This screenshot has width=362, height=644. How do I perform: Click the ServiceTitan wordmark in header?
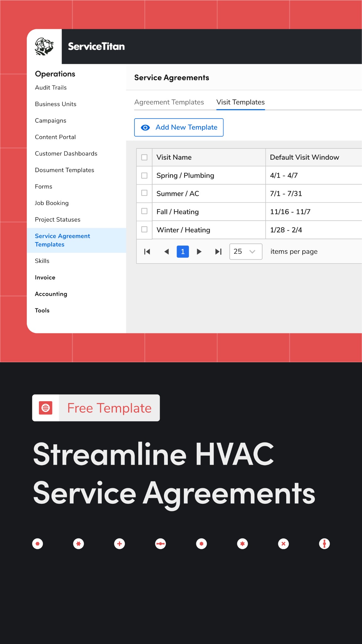click(96, 47)
